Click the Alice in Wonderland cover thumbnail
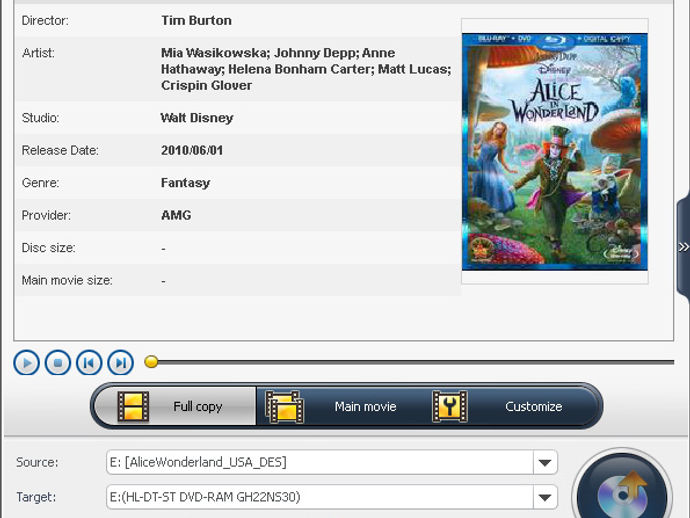Image resolution: width=690 pixels, height=518 pixels. [x=554, y=151]
